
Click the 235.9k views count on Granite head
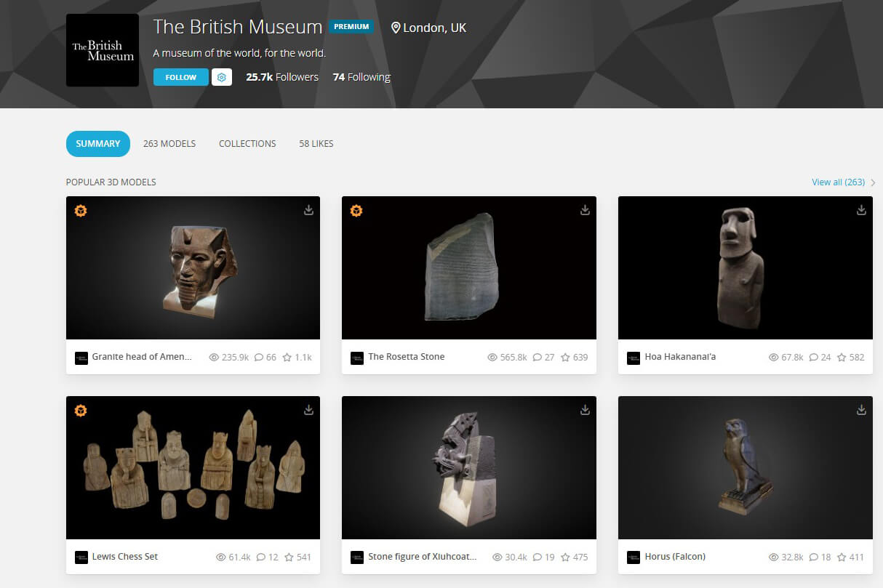point(229,358)
